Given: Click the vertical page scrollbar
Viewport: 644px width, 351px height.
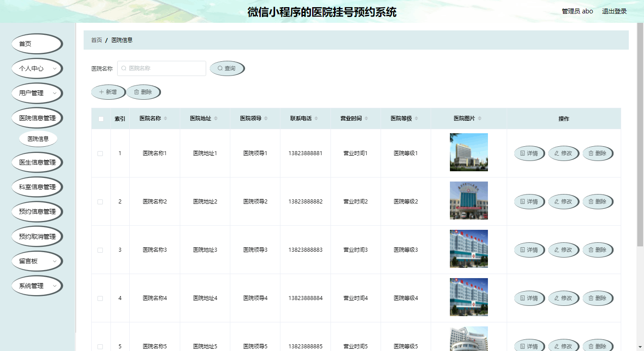Looking at the screenshot, I should click(x=640, y=134).
